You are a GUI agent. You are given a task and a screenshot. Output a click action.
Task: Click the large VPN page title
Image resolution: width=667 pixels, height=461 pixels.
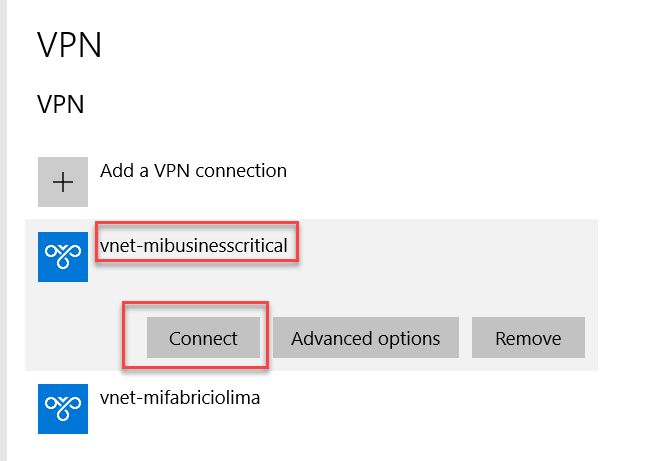point(70,45)
